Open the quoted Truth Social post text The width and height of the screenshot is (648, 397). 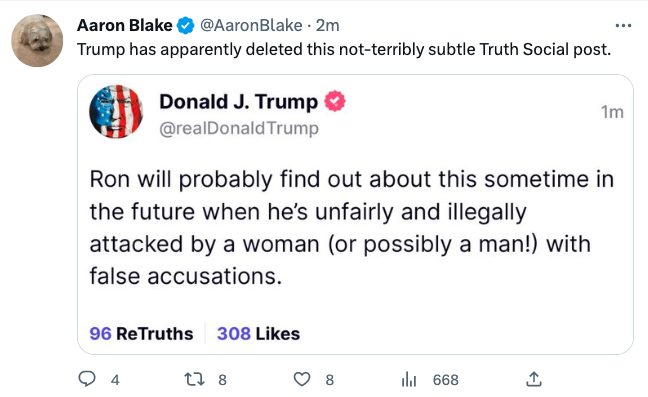pos(352,228)
